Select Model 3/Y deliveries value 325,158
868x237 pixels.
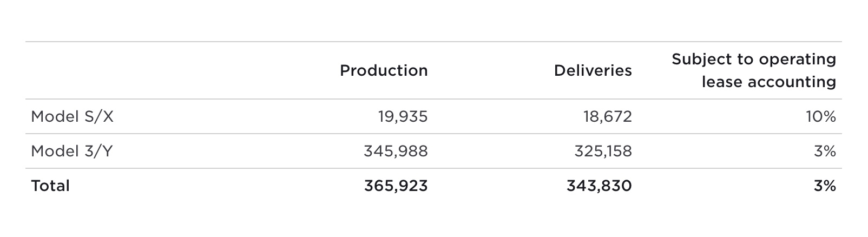point(603,151)
